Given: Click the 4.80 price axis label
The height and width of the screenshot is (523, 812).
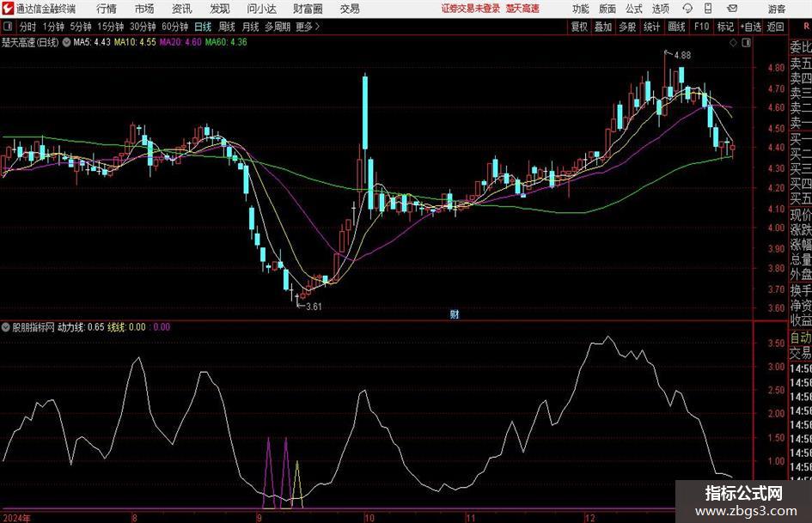Looking at the screenshot, I should pyautogui.click(x=776, y=67).
